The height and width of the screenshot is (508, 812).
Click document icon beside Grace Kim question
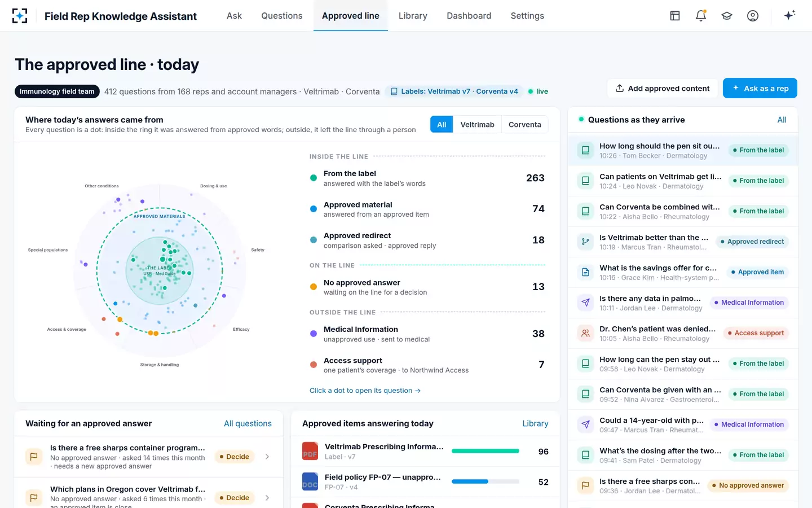pyautogui.click(x=585, y=272)
